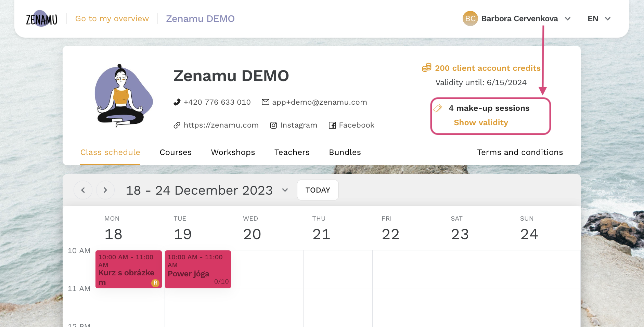
Task: Click the Zenamu logo
Action: pyautogui.click(x=42, y=19)
